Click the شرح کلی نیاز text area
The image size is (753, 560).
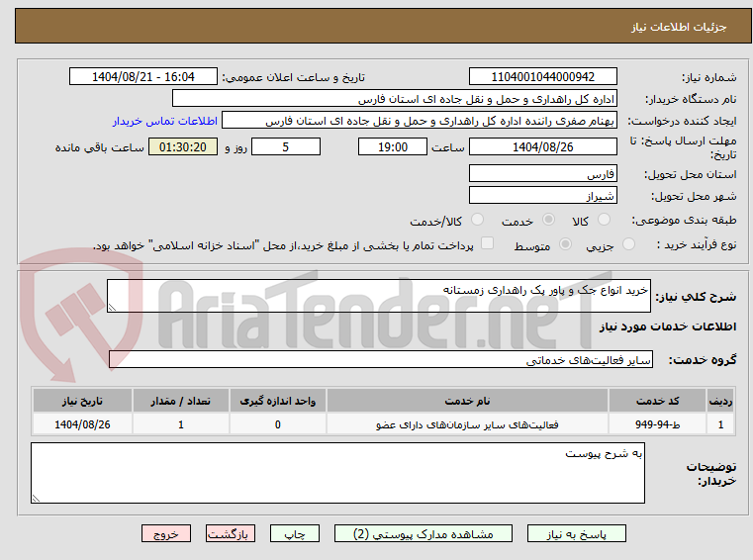coord(379,296)
